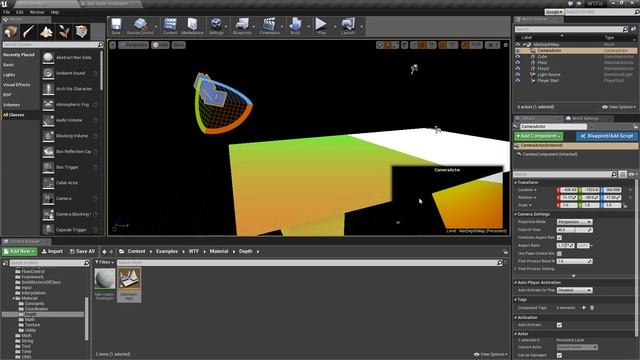Screen dimensions: 640x360
Task: Expand the Post Process Settings row
Action: (516, 269)
